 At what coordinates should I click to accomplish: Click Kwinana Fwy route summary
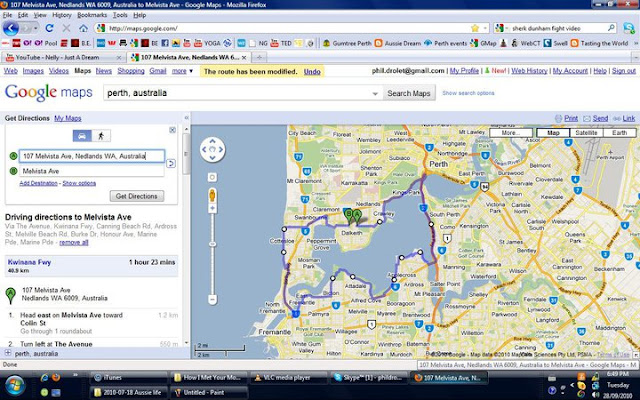(x=91, y=266)
